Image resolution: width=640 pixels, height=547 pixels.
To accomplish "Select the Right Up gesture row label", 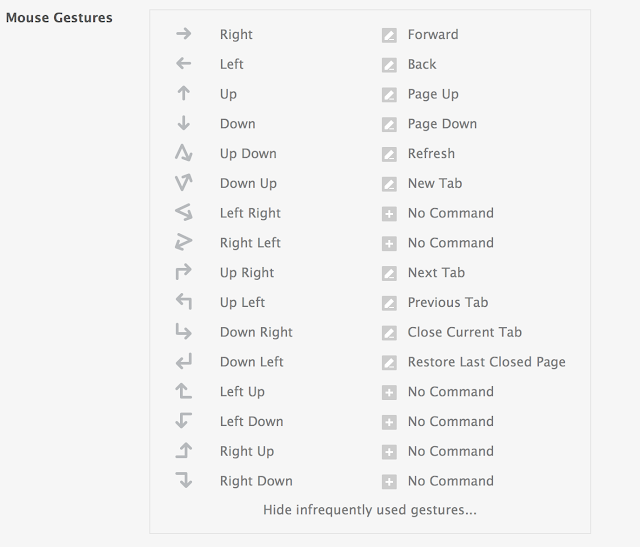I will click(246, 451).
